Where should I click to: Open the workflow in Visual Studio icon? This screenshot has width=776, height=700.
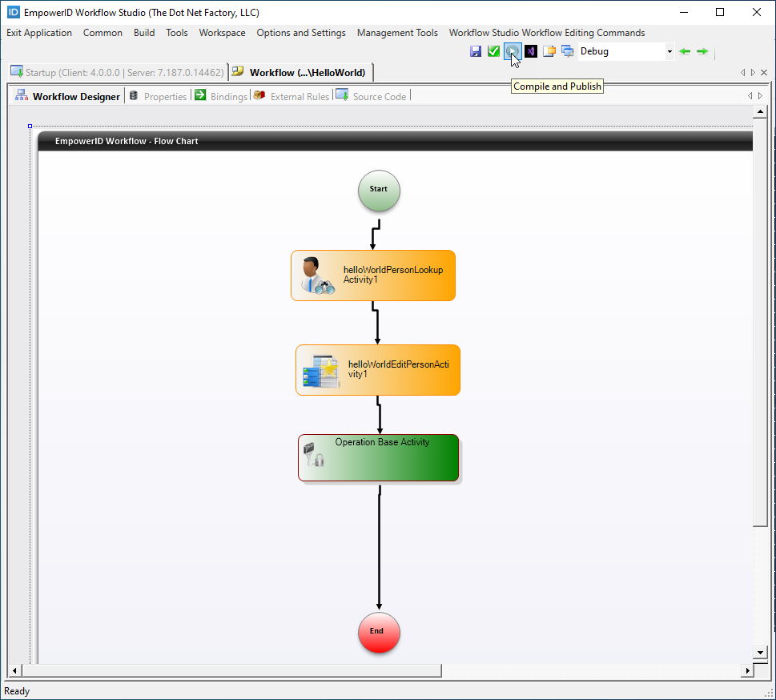[530, 50]
